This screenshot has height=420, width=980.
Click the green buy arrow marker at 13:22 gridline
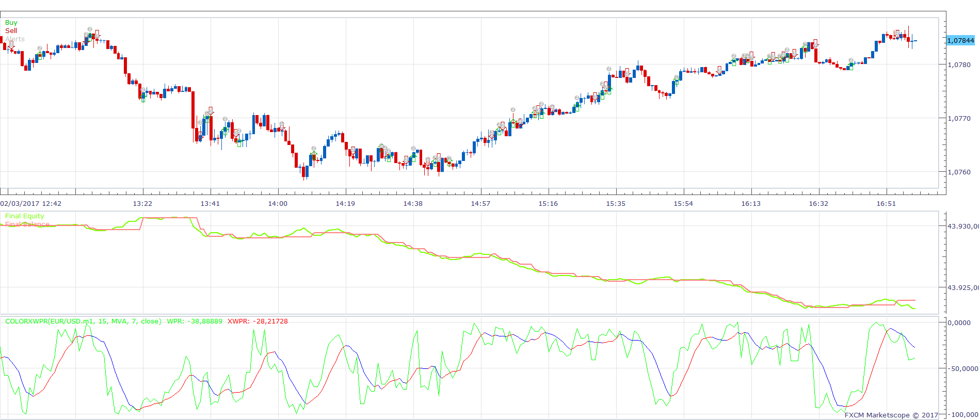point(143,98)
